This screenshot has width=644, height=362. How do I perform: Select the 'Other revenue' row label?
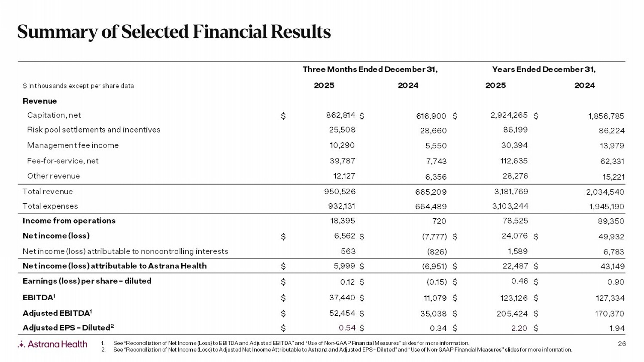tap(53, 176)
